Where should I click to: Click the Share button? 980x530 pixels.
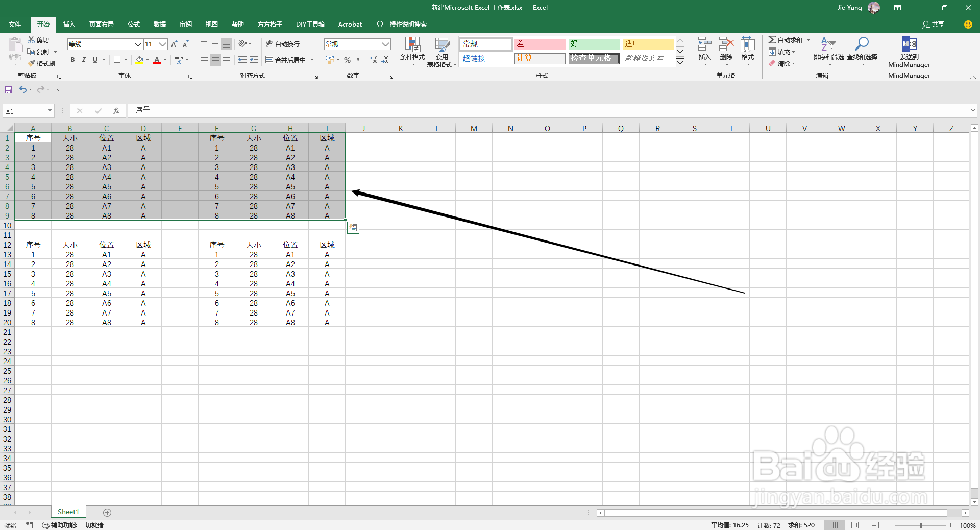(x=934, y=25)
